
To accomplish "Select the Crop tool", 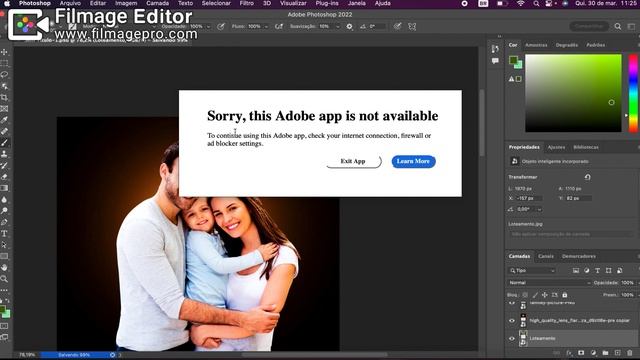I will pos(4,98).
